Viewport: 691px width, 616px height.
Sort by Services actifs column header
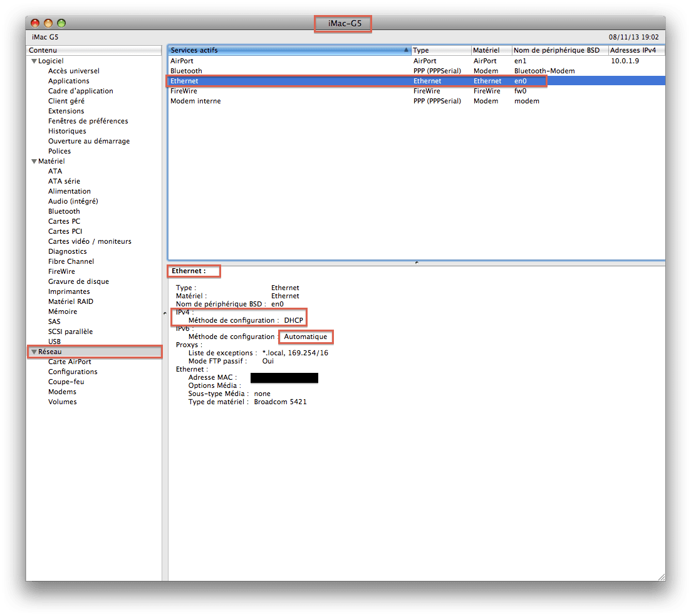289,50
